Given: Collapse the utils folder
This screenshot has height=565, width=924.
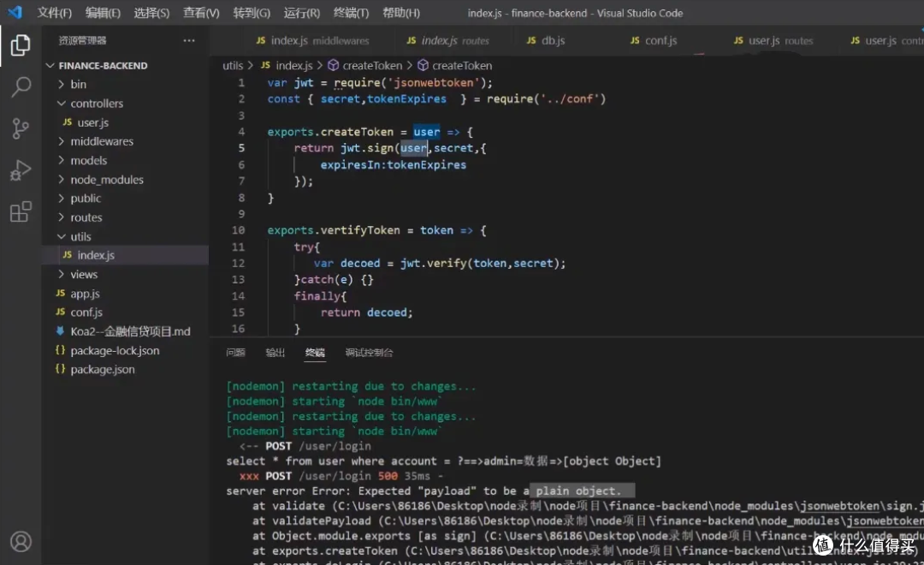Looking at the screenshot, I should point(61,236).
